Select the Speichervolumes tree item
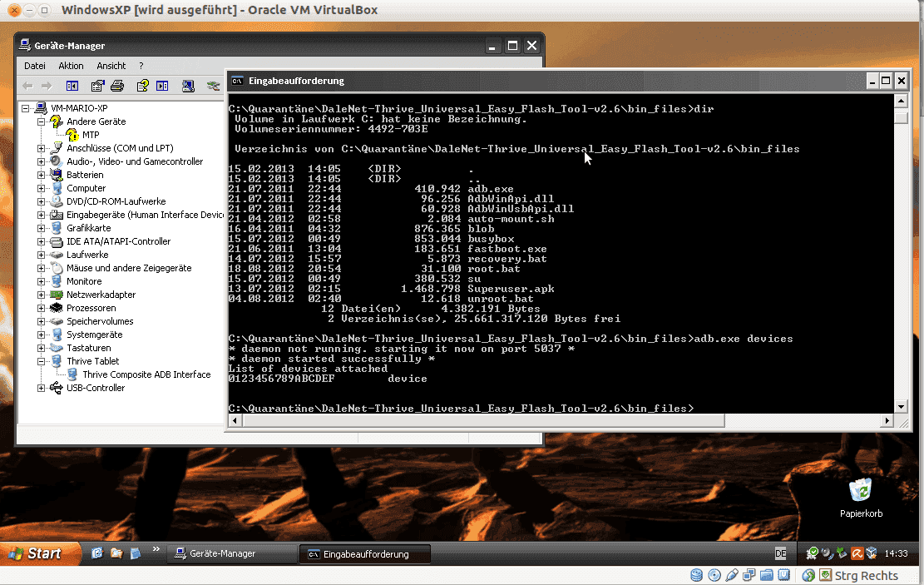 coord(100,321)
